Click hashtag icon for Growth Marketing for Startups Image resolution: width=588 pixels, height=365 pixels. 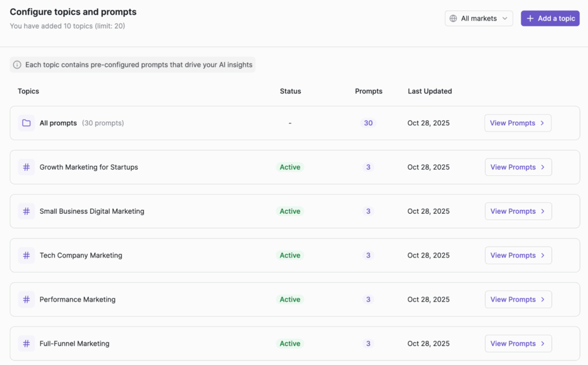click(26, 167)
